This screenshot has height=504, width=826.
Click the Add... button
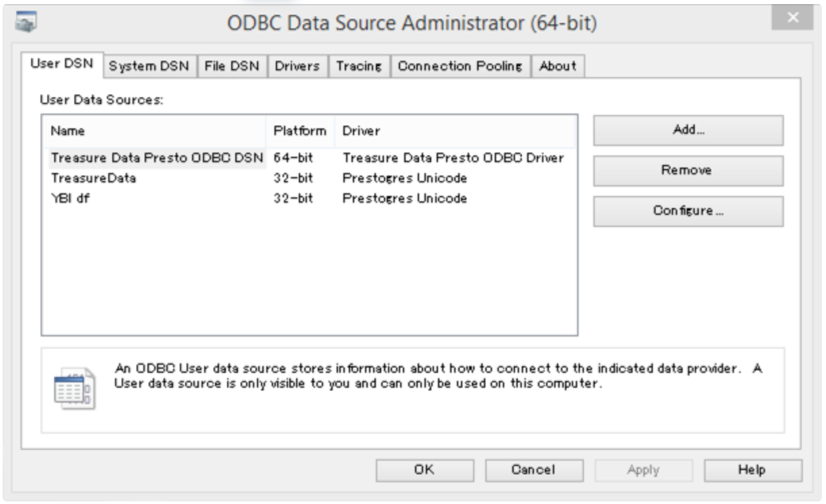point(688,130)
